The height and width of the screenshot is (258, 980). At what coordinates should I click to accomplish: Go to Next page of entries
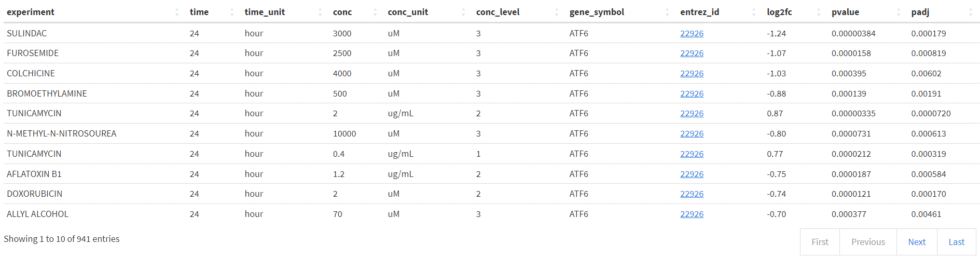[x=917, y=242]
